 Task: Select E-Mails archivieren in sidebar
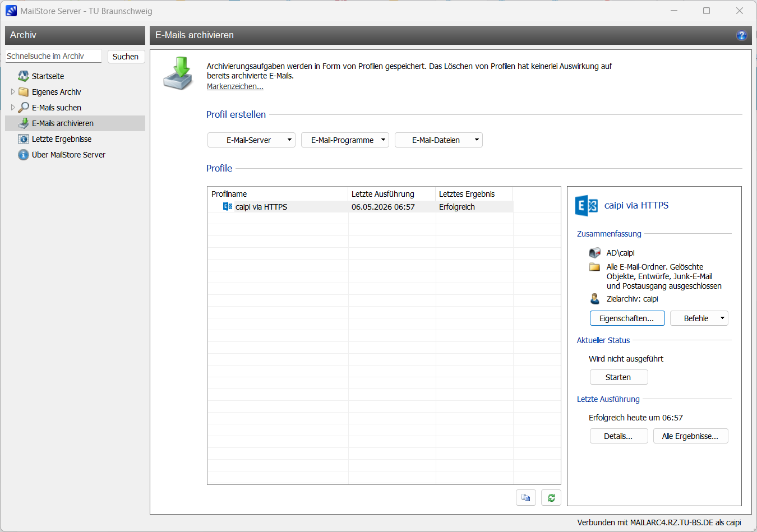point(75,123)
